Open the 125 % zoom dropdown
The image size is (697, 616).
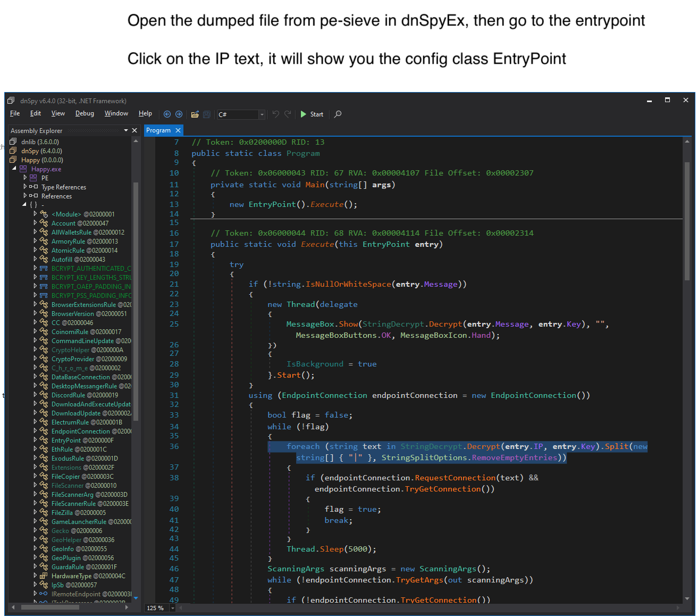click(173, 608)
